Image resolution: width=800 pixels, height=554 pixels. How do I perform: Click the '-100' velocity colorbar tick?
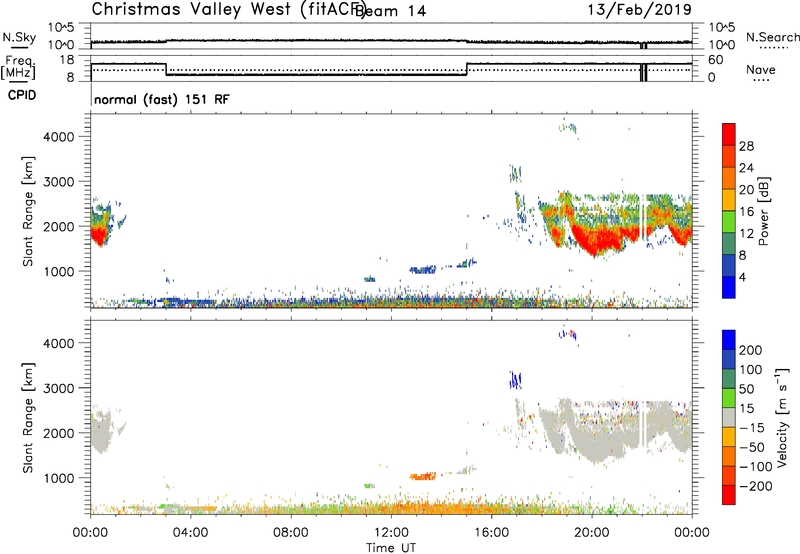[x=756, y=467]
